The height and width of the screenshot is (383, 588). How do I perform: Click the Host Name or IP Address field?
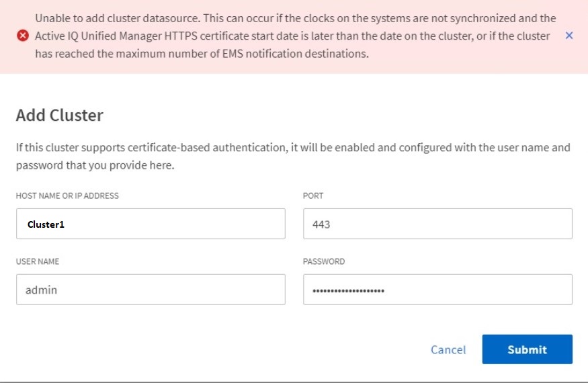(151, 224)
